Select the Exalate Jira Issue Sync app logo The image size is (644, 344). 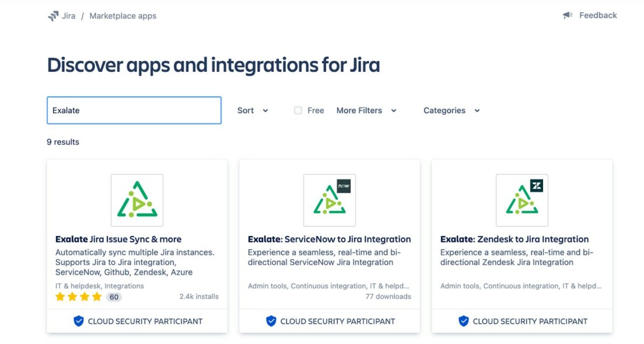[x=136, y=200]
